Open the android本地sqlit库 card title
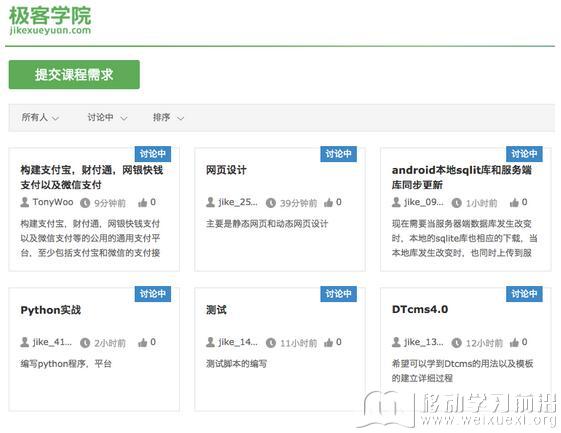The image size is (561, 433). (x=462, y=177)
